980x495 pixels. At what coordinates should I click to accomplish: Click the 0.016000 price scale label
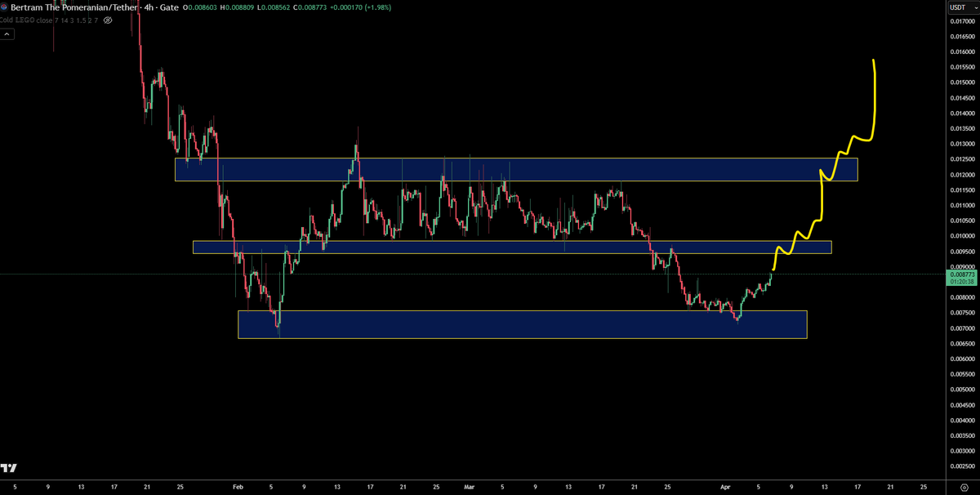pyautogui.click(x=961, y=52)
